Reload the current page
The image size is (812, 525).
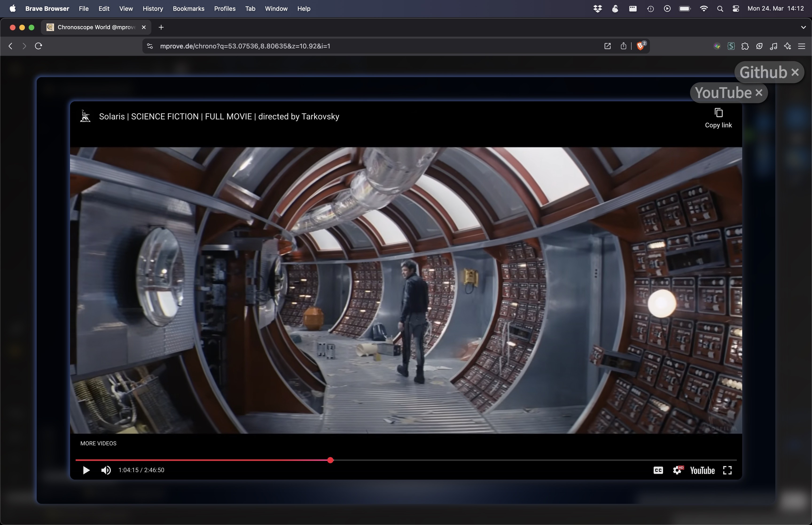[39, 46]
